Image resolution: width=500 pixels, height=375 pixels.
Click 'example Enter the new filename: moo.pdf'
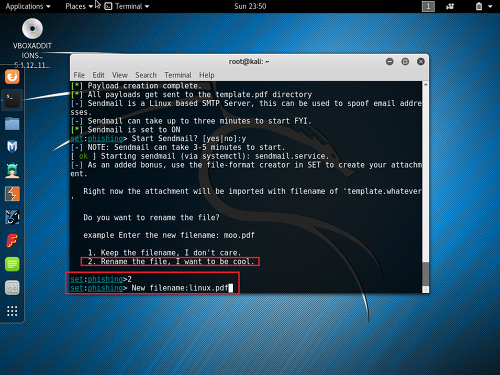pos(169,235)
